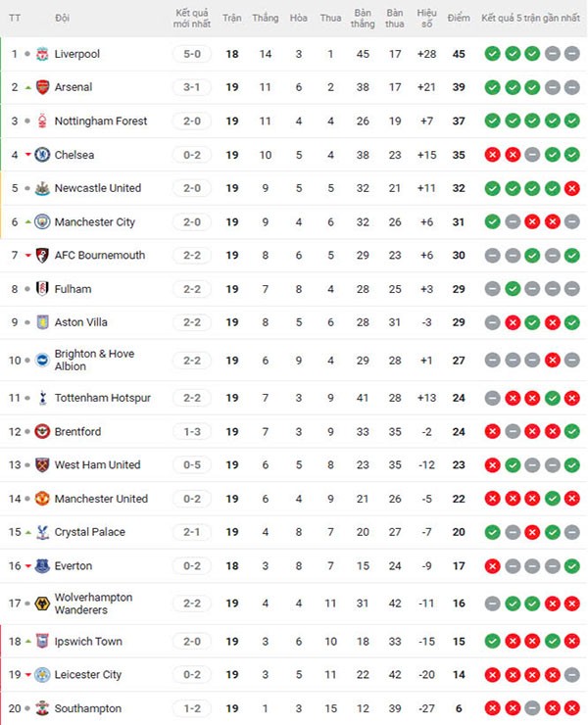Click the Arsenal cannon crest
This screenshot has height=725, width=588.
[42, 87]
